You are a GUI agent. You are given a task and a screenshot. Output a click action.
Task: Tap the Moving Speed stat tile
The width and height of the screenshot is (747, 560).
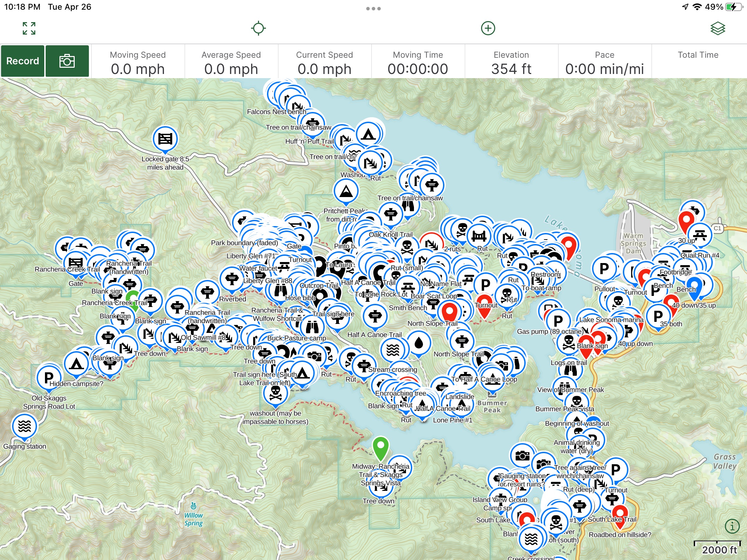pyautogui.click(x=138, y=62)
